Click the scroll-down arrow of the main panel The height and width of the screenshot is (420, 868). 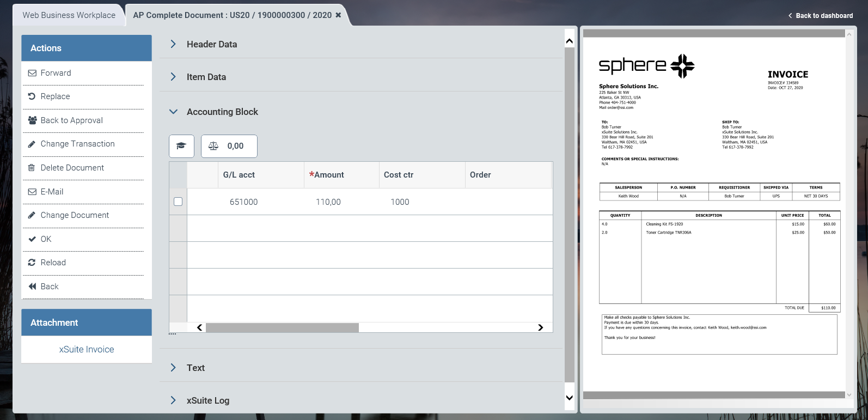[x=570, y=398]
